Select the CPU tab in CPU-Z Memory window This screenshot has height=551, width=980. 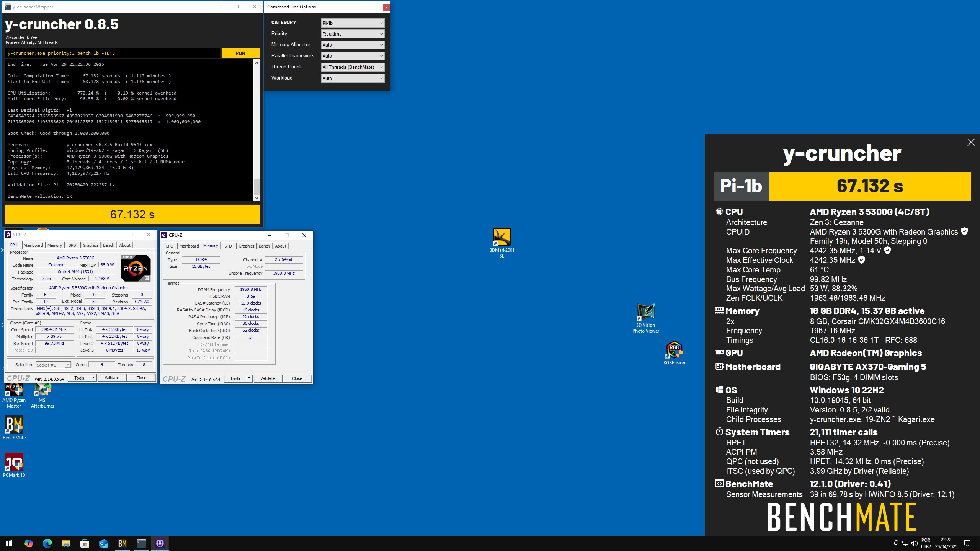(x=169, y=246)
